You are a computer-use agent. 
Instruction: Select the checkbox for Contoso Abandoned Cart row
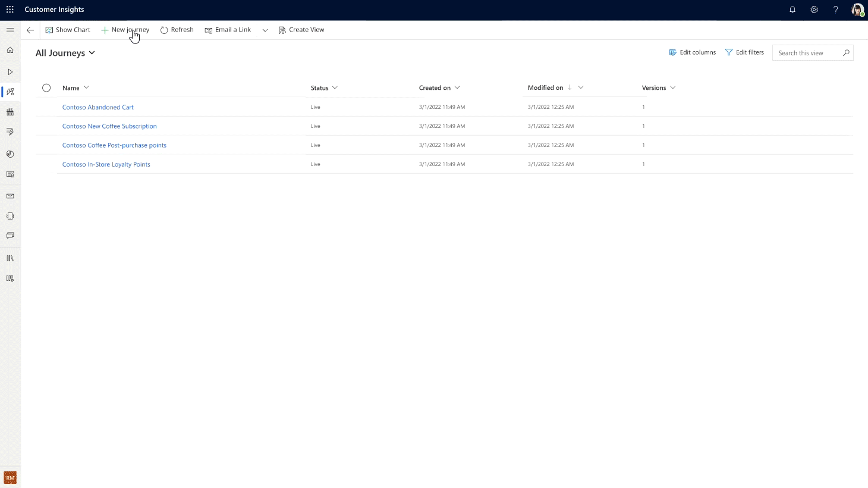46,107
